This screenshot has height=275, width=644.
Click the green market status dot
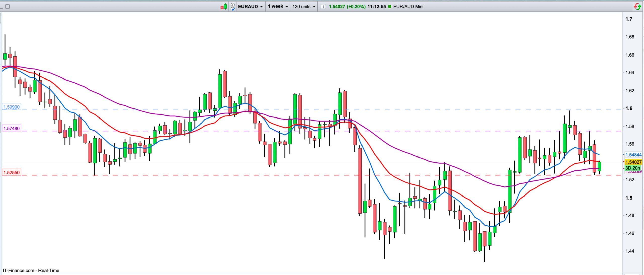[390, 7]
